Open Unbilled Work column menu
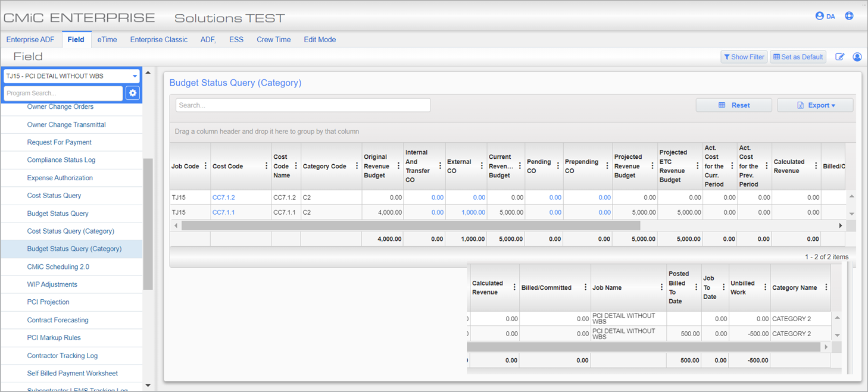 [765, 287]
